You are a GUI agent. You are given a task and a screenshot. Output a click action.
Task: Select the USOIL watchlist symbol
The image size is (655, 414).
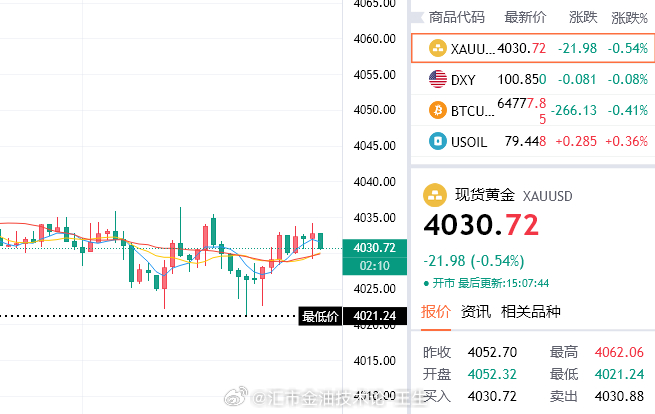click(469, 142)
